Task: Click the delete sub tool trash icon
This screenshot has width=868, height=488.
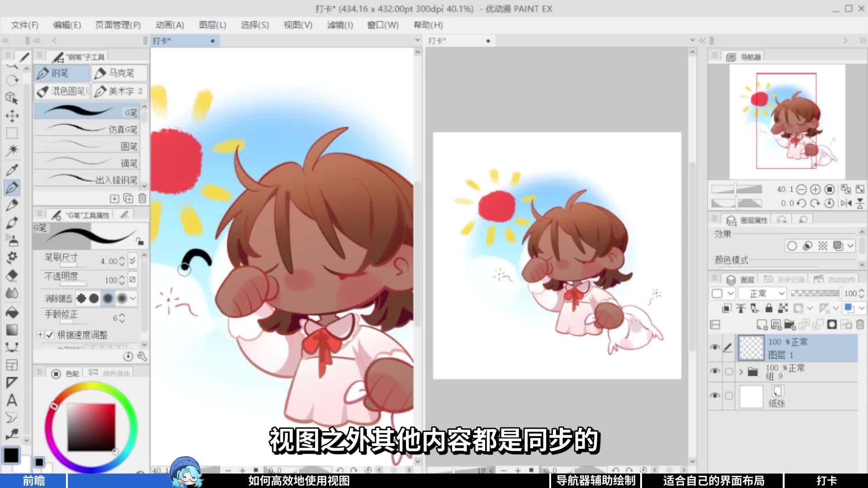Action: (x=142, y=198)
